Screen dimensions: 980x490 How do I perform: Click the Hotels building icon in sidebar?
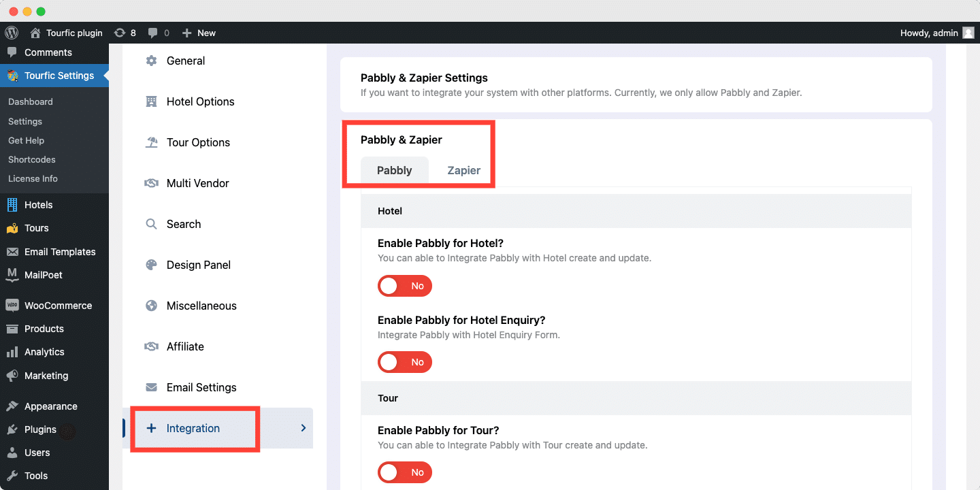click(12, 205)
